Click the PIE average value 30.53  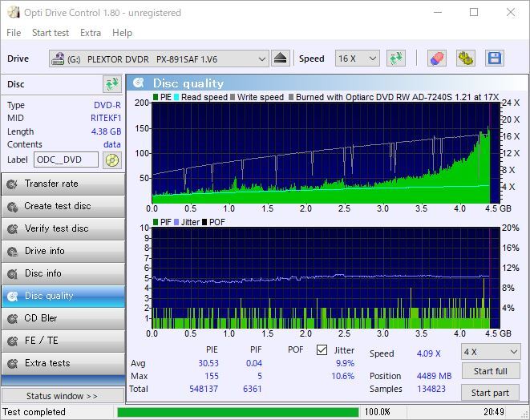(208, 363)
